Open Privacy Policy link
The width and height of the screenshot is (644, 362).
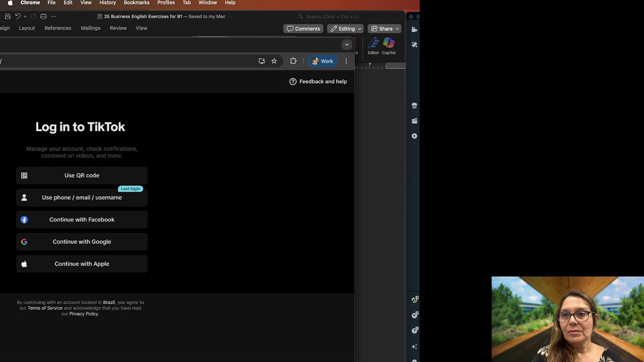tap(84, 314)
